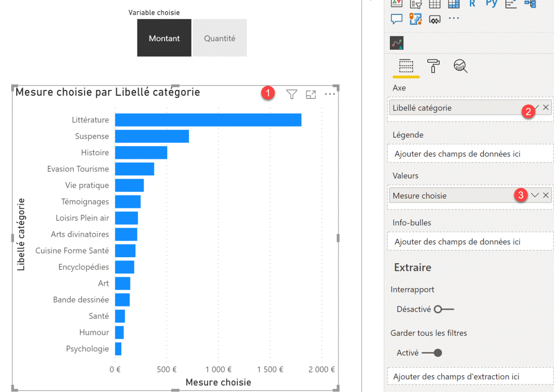Select the table visual icon
Image resolution: width=554 pixels, height=392 pixels.
pyautogui.click(x=434, y=4)
